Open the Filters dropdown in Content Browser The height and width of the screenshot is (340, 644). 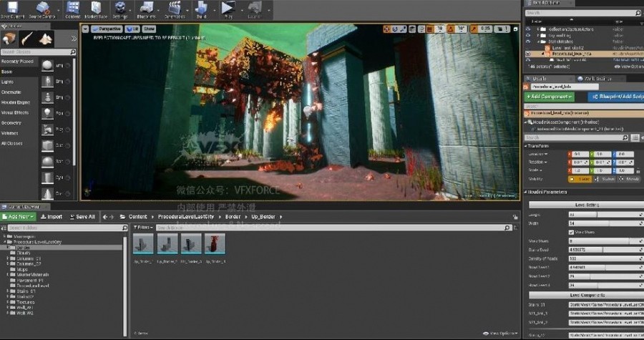[x=143, y=228]
